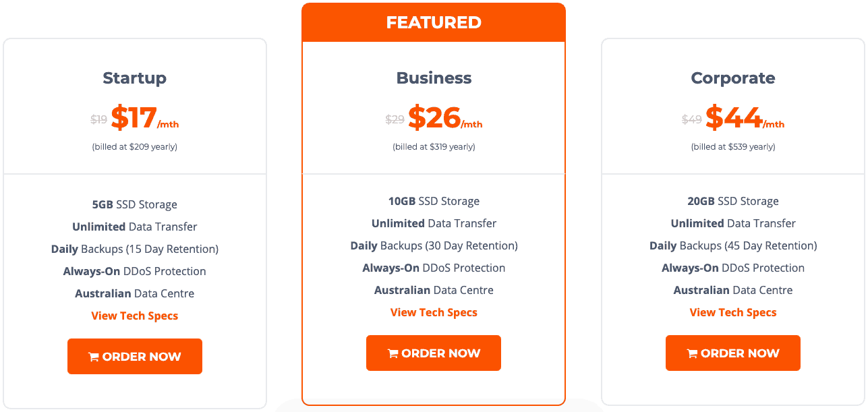The image size is (868, 412).
Task: Order the Business plan
Action: pyautogui.click(x=434, y=353)
